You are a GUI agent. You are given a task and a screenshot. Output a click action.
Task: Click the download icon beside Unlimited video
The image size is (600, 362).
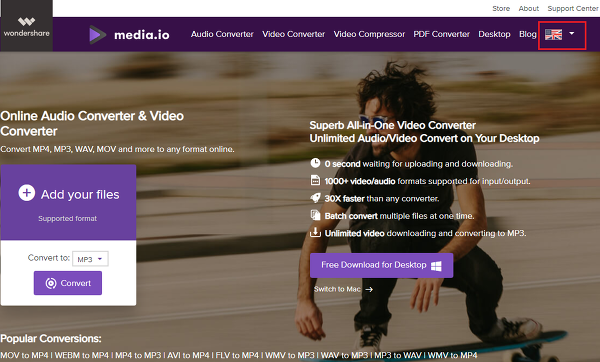click(315, 232)
